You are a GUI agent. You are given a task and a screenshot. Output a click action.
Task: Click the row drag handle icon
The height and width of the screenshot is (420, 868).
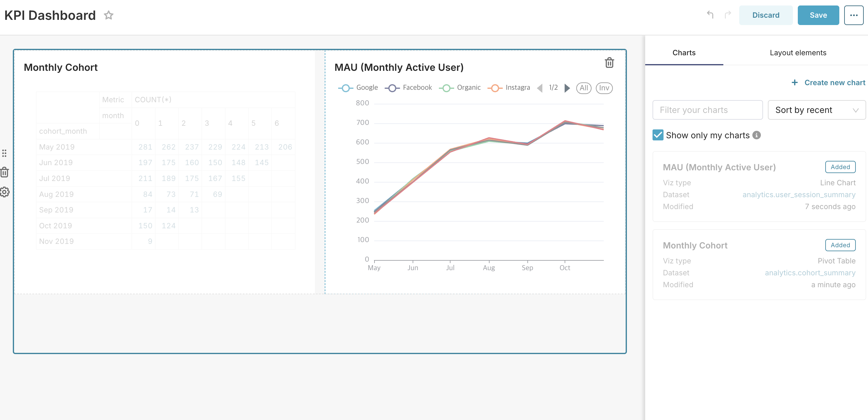[4, 153]
